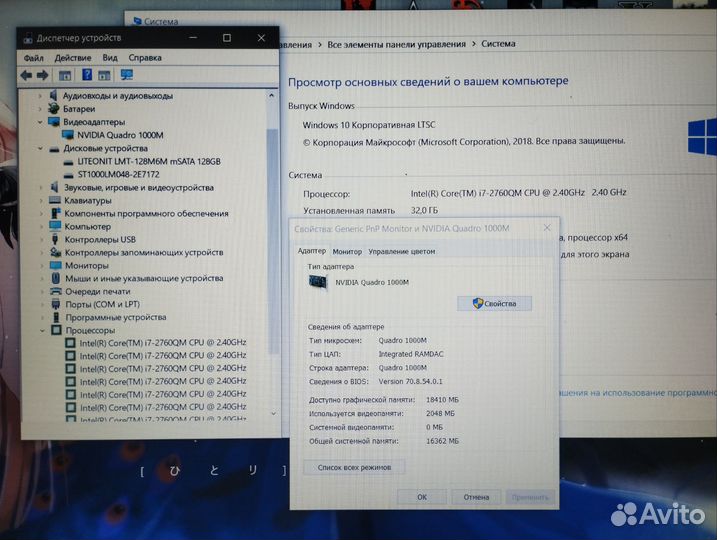Click the Аудиовходы speaker icon
717x540 pixels.
click(54, 96)
